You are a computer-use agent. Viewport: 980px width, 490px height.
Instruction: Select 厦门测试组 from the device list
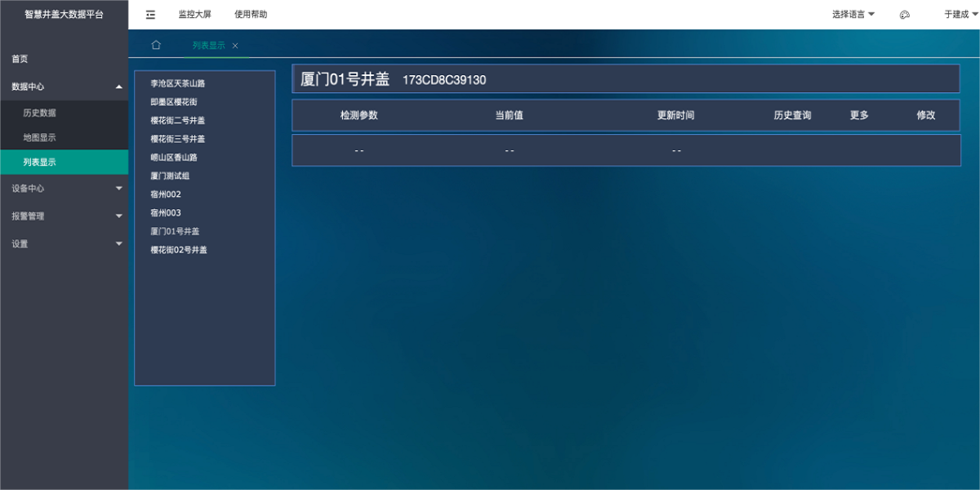click(x=169, y=176)
